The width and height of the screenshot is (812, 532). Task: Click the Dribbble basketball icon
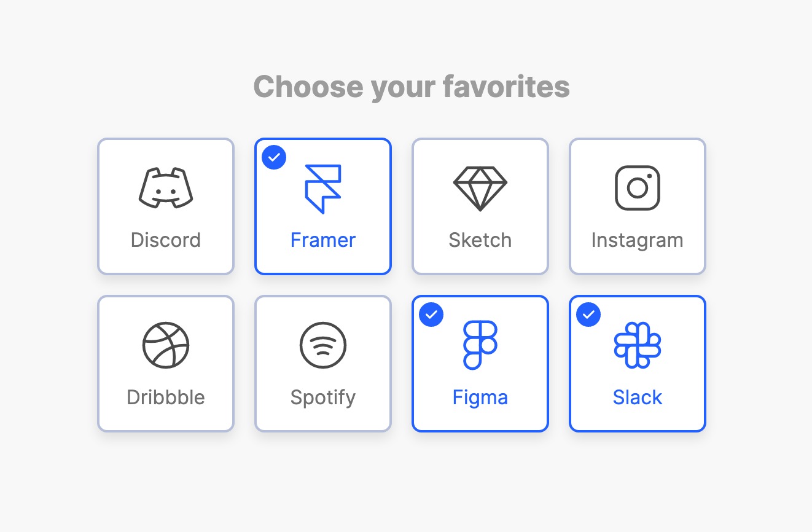click(x=166, y=345)
